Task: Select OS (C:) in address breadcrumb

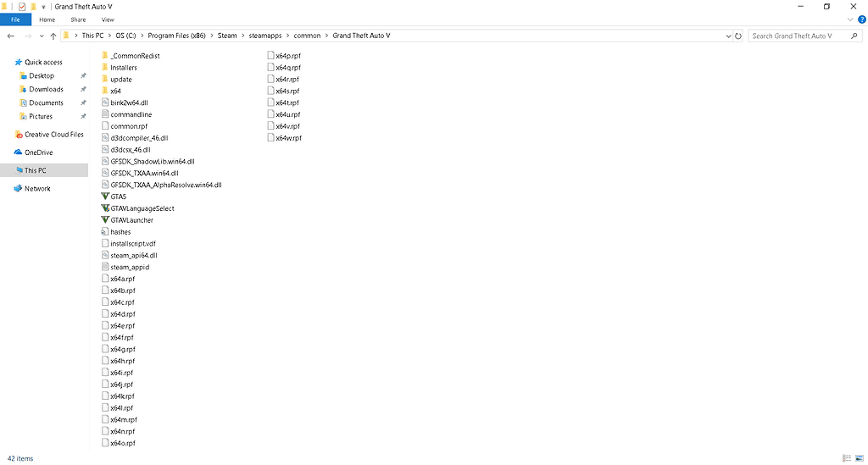Action: coord(125,36)
